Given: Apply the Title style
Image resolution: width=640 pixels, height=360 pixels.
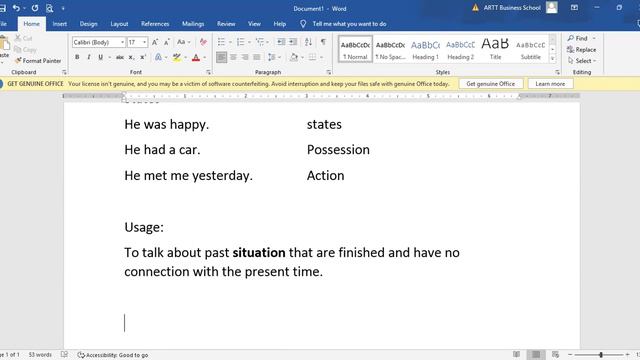Looking at the screenshot, I should click(x=496, y=49).
